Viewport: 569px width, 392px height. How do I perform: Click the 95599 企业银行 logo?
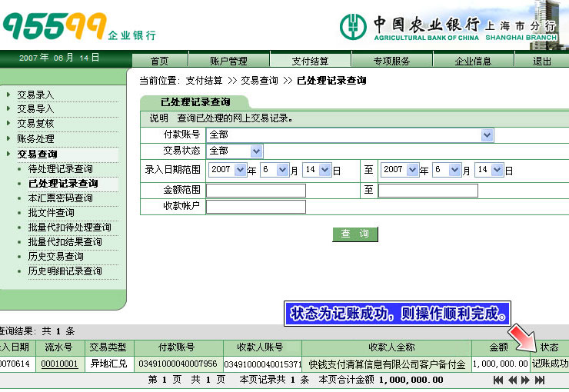pos(79,26)
